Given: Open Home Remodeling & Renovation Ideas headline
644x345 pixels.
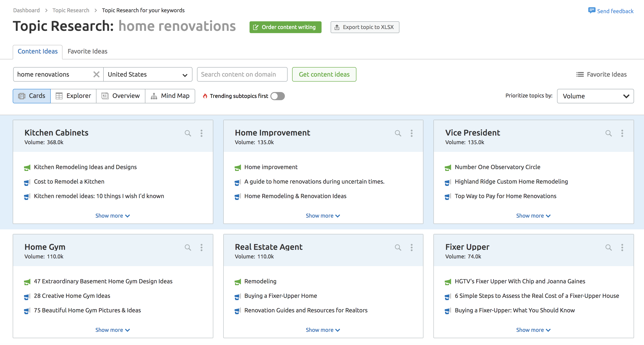Looking at the screenshot, I should pos(295,196).
